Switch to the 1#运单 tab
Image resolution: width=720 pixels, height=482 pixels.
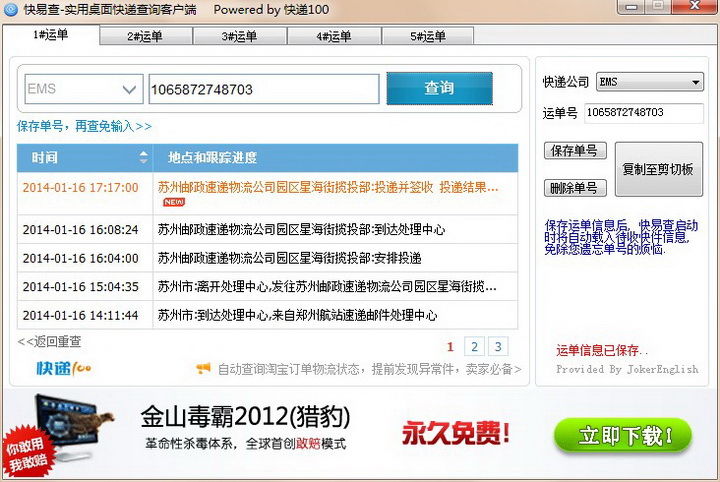click(51, 35)
